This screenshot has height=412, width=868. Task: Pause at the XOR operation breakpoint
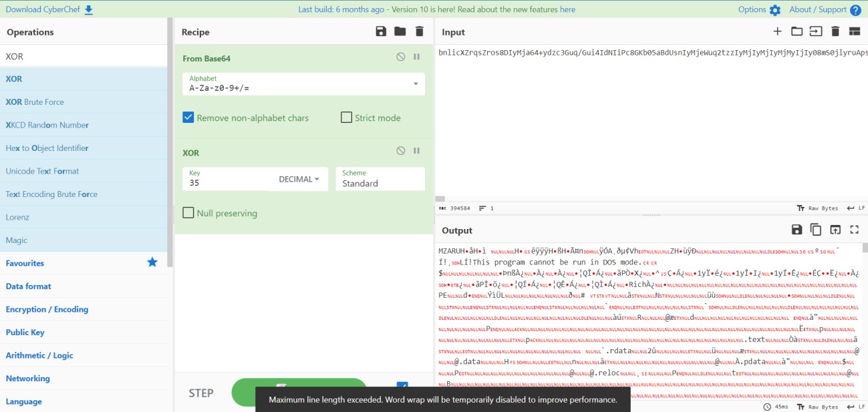416,151
